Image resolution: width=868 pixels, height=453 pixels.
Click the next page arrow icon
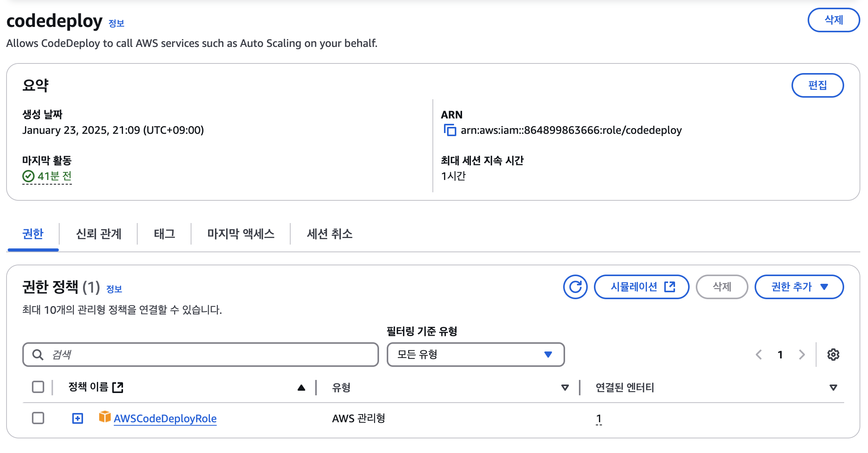pos(801,355)
